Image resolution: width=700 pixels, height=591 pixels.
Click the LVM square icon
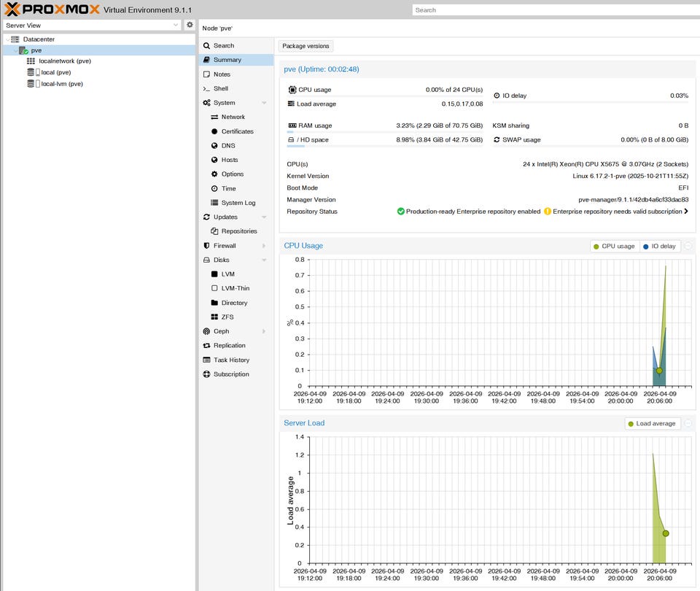click(214, 274)
